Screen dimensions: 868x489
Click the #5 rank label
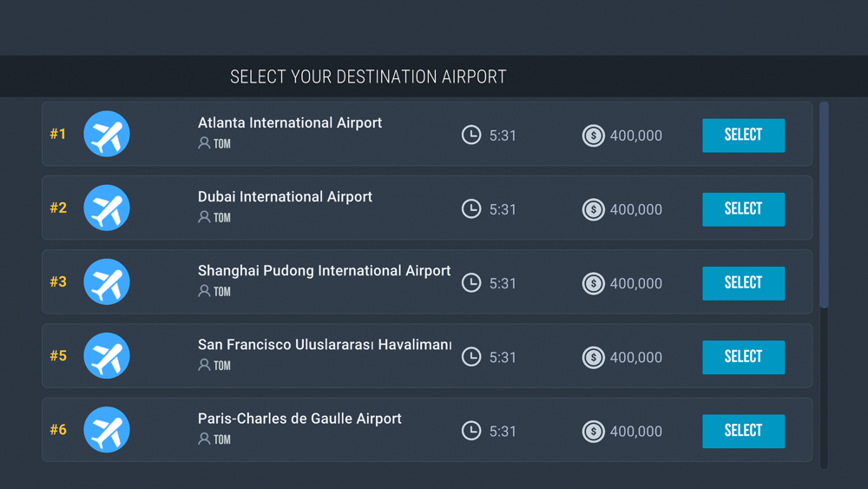coord(58,356)
